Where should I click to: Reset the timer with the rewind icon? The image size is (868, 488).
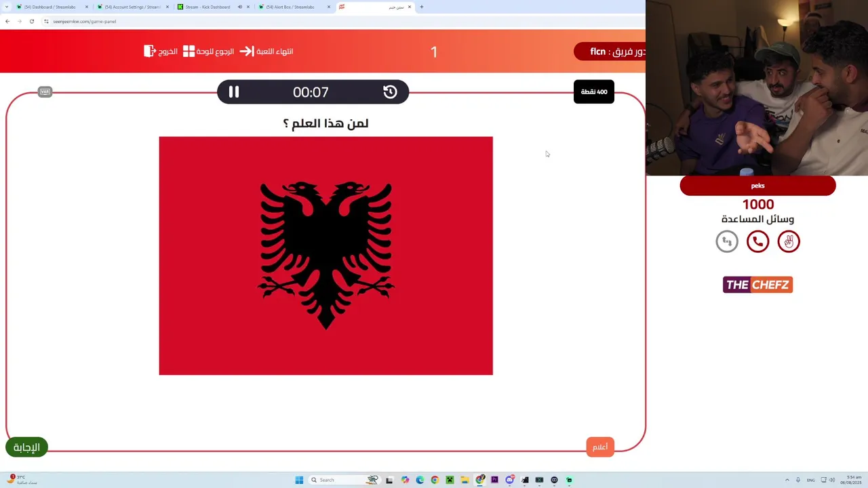390,91
